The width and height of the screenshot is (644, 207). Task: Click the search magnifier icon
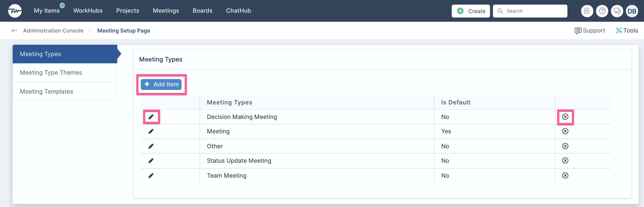point(500,11)
